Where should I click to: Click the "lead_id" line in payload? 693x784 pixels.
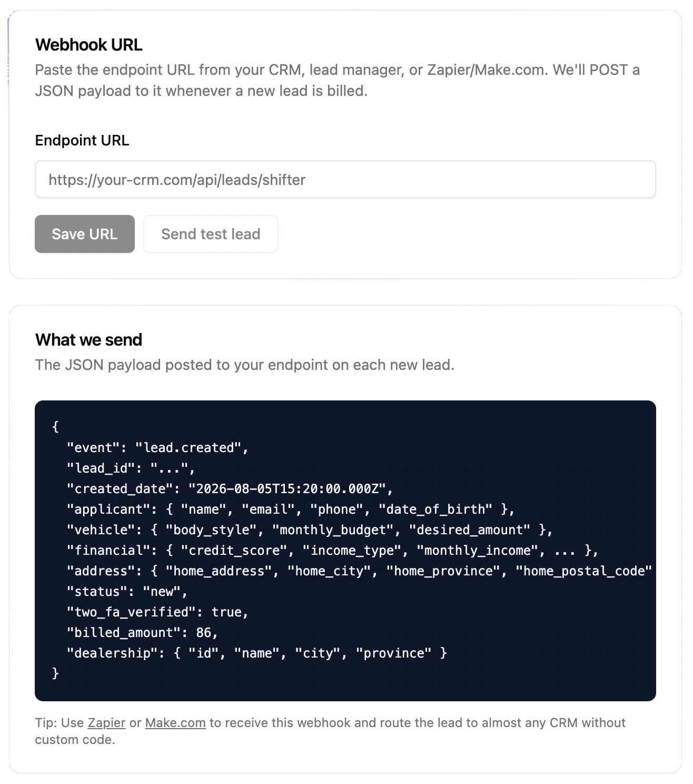click(x=131, y=468)
